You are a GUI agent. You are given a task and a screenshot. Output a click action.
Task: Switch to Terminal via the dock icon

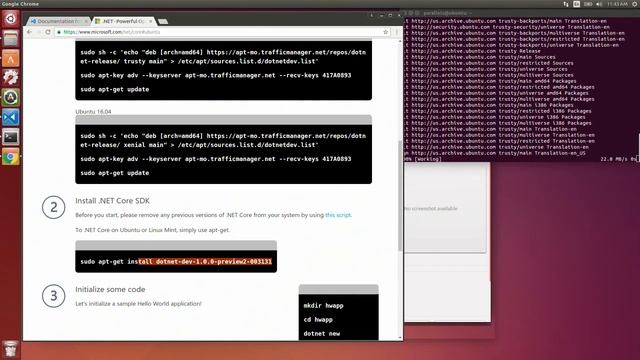click(x=11, y=137)
